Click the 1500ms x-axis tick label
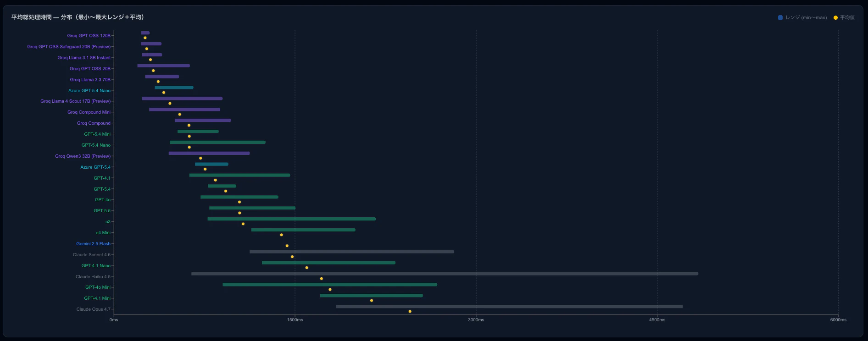 [295, 320]
